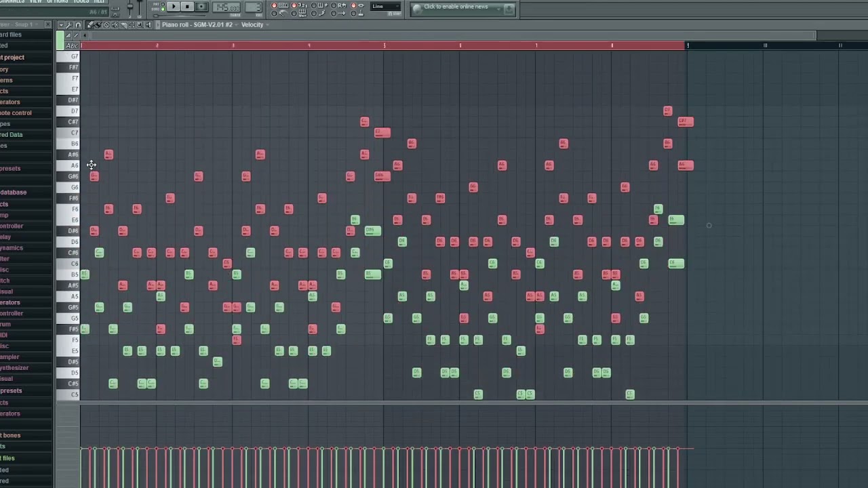Viewport: 868px width, 488px height.
Task: Select the Mute tool in piano roll
Action: click(115, 24)
